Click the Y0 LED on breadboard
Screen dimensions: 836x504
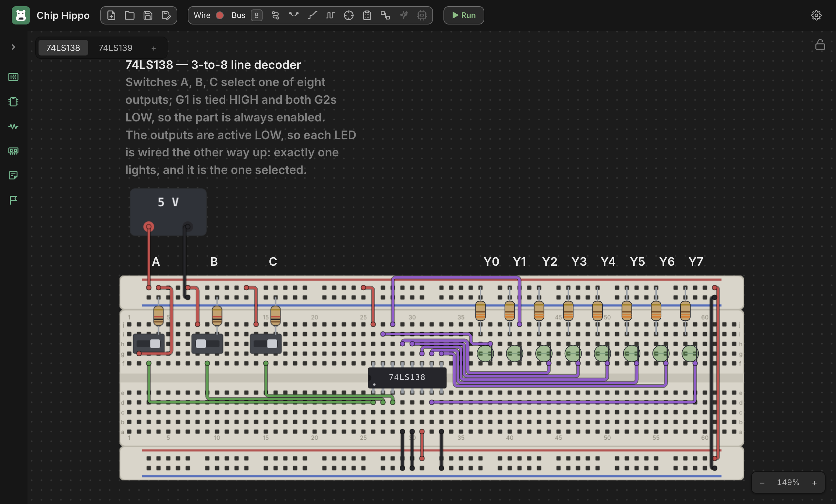[485, 354]
